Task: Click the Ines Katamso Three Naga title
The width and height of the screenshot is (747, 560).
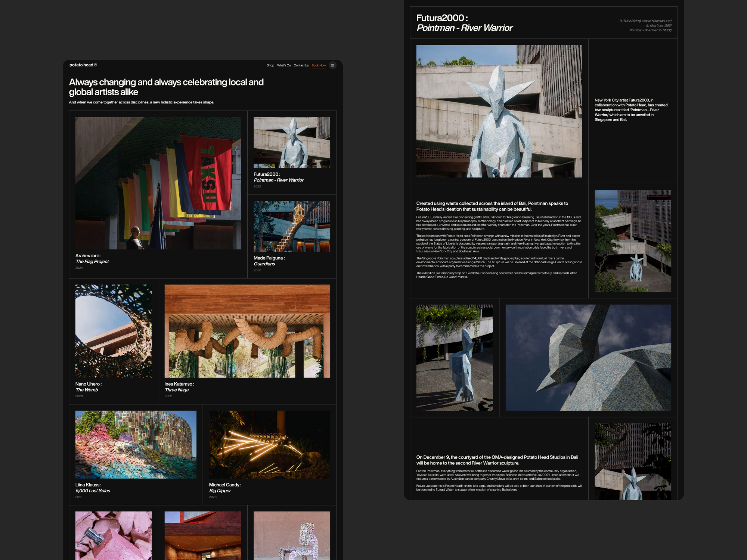Action: (x=179, y=387)
